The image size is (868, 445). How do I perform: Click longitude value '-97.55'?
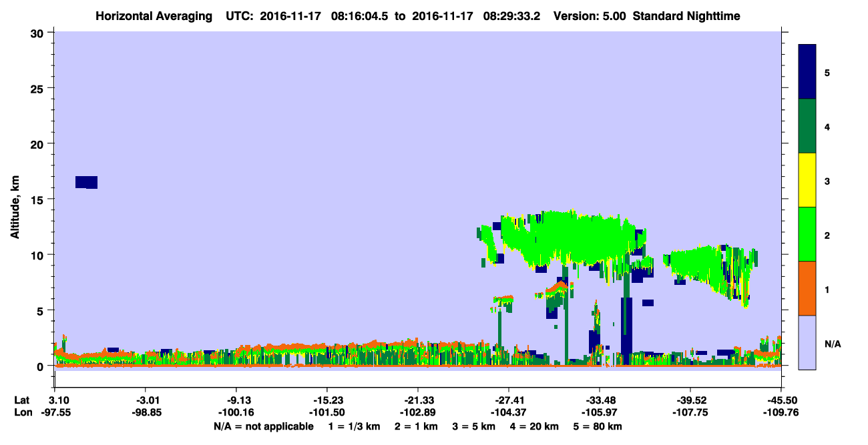point(55,412)
